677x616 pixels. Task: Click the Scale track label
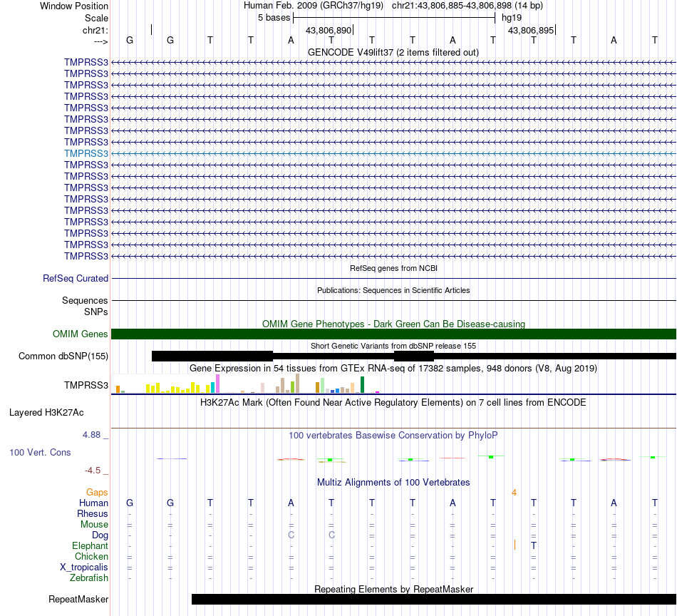[96, 18]
